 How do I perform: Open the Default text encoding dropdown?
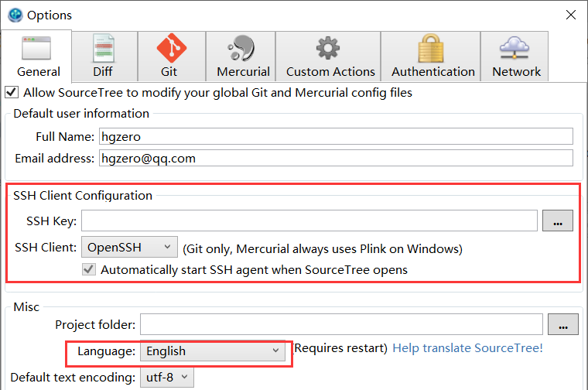(167, 378)
